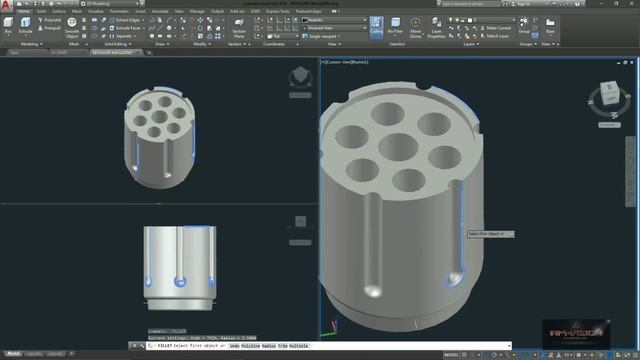Viewport: 640px width, 360px height.
Task: Expand the Solid Editing panel dropdown
Action: (x=118, y=44)
